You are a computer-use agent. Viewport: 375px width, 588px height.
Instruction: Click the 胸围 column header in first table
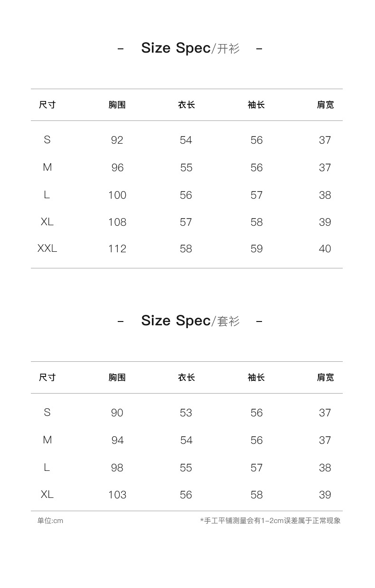coord(117,105)
